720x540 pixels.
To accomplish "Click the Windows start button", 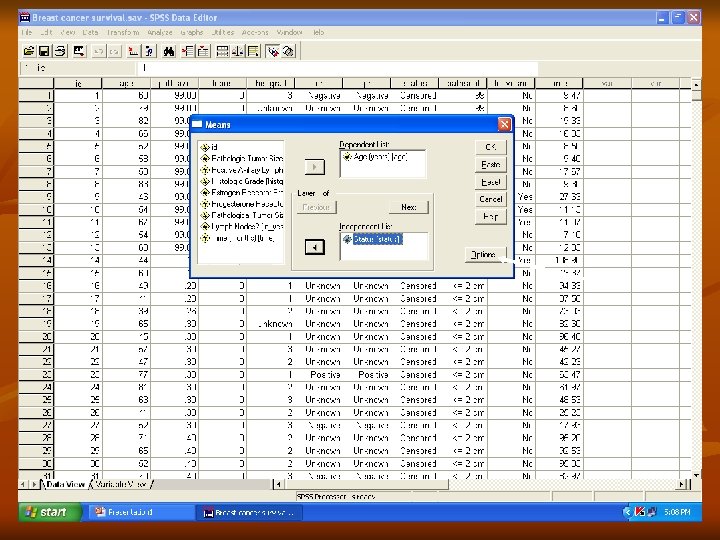I will tap(51, 512).
